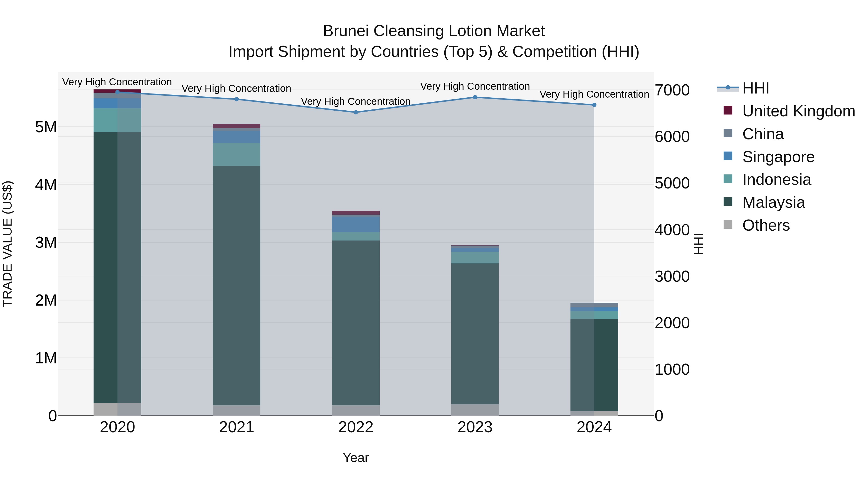The width and height of the screenshot is (868, 488).
Task: Click the China segment atop 2024 bar
Action: 594,305
